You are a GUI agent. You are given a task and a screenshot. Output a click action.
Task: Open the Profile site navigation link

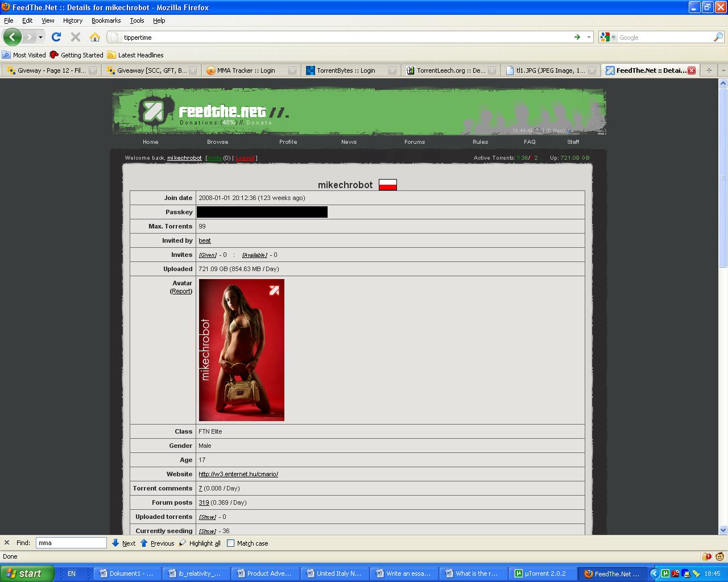288,142
